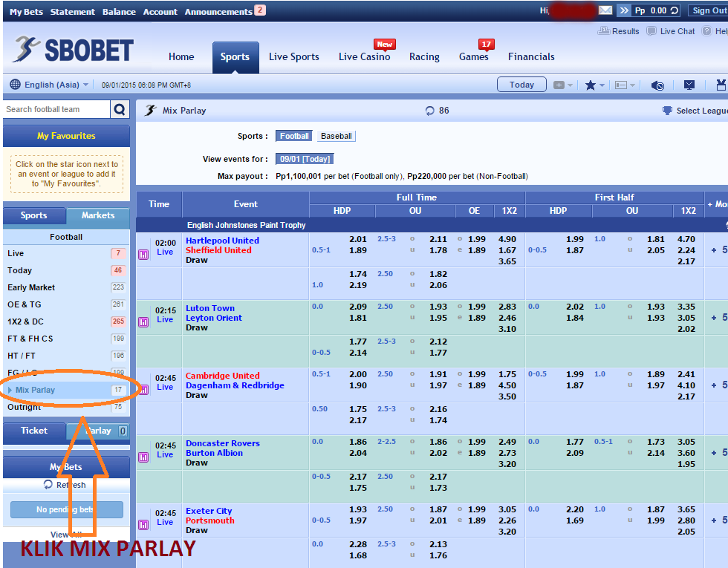Refresh the Pp 0.00 balance
This screenshot has height=568, width=728.
click(675, 10)
